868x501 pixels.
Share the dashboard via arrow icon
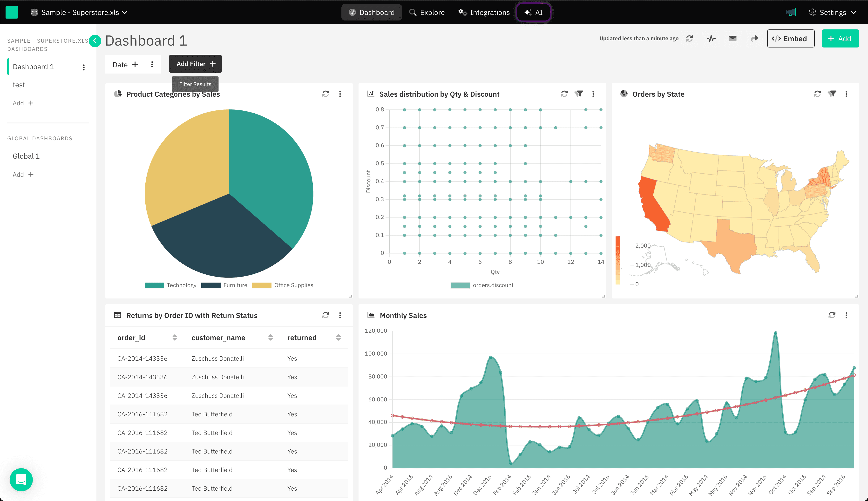[x=754, y=39]
